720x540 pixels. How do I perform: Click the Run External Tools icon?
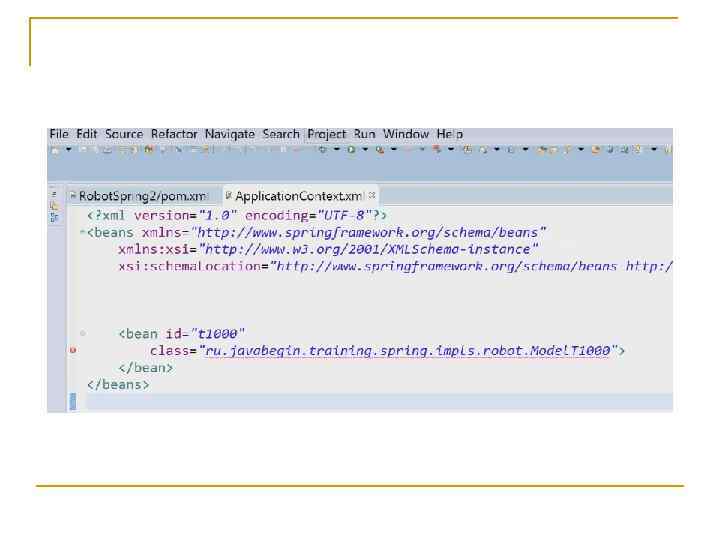(380, 150)
